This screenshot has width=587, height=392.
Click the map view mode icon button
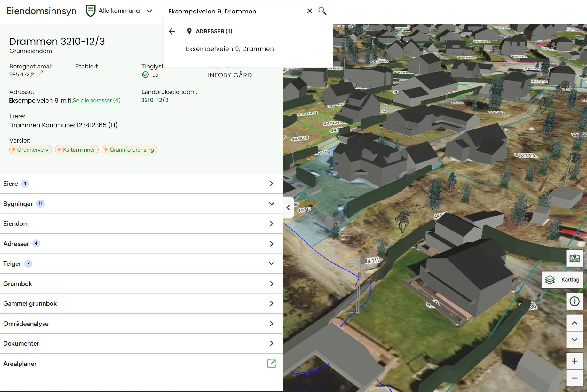click(x=575, y=258)
